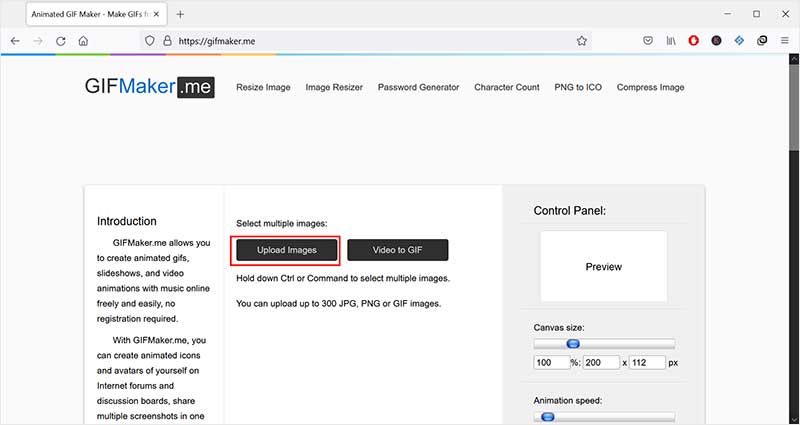Click the canvas percentage field showing 100
Image resolution: width=800 pixels, height=425 pixels.
[x=552, y=363]
